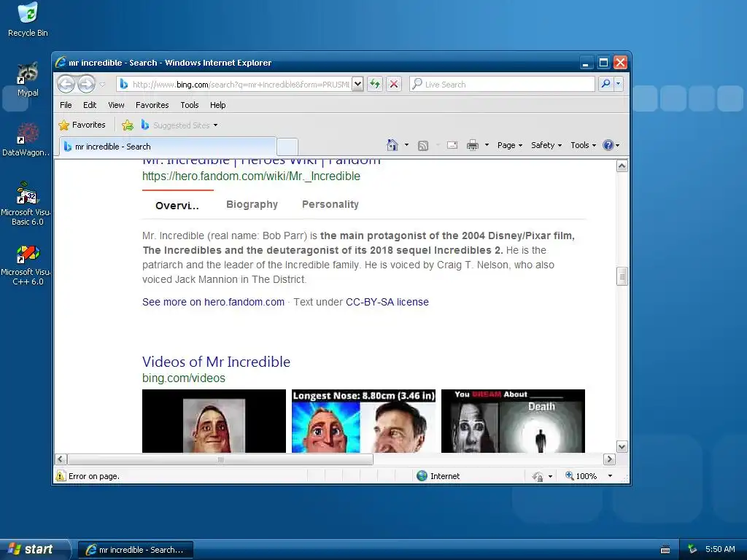Click the bing.com address bar
This screenshot has width=747, height=560.
pyautogui.click(x=234, y=85)
